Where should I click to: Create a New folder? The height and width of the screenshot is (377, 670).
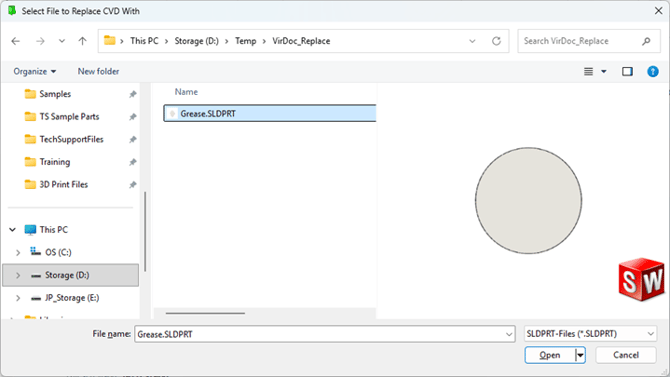(98, 71)
